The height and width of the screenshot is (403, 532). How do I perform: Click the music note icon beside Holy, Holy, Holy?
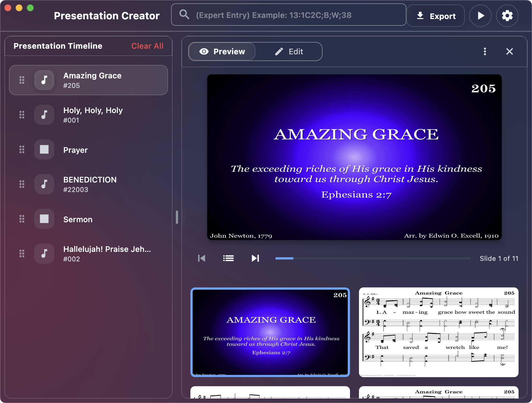[x=44, y=115]
